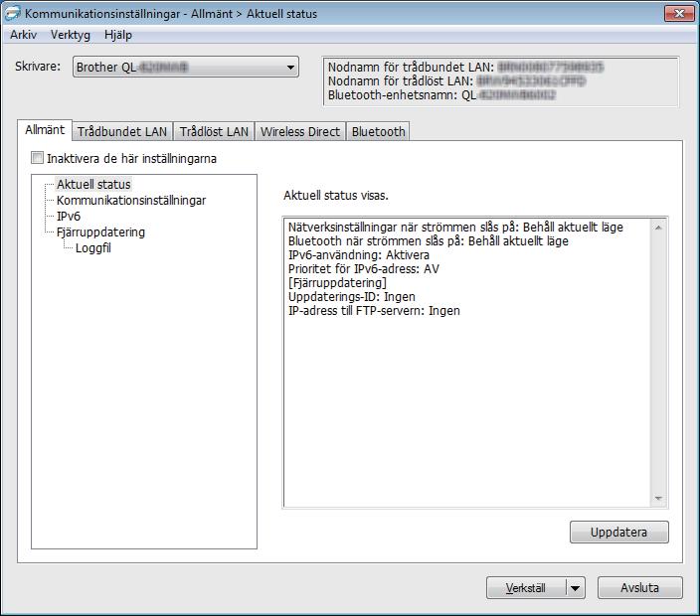
Task: Click the Prioritet för IPv6-adress: AV line
Action: 363,269
